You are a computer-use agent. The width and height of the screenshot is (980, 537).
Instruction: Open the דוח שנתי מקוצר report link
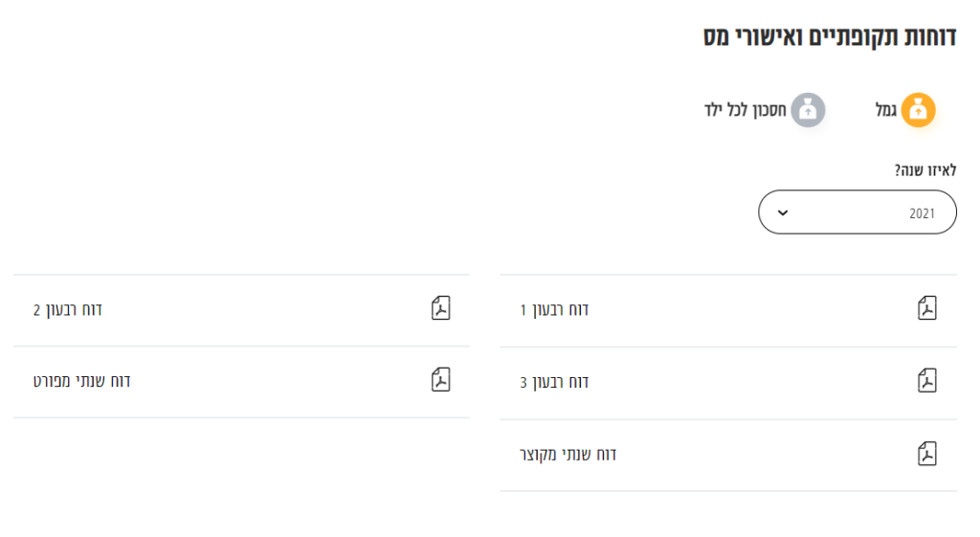click(568, 455)
